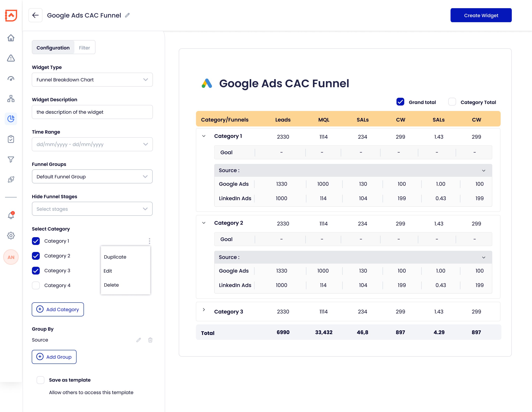Open the funnel filter sidebar icon
This screenshot has width=532, height=412.
point(11,159)
